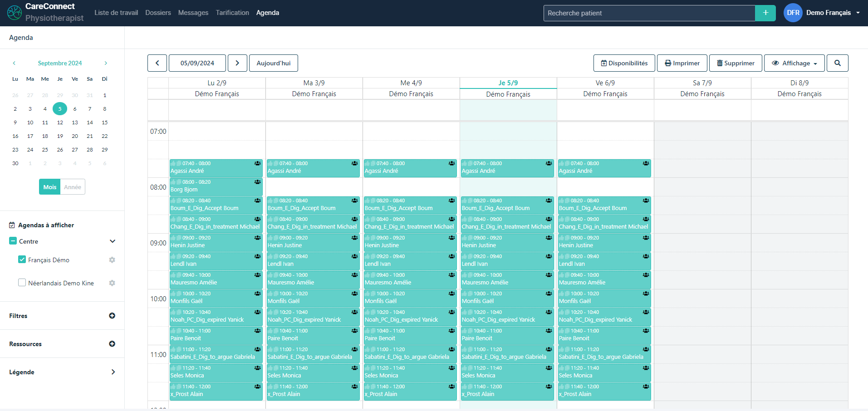This screenshot has width=868, height=411.
Task: Open the agenda search magnifier button
Action: point(838,63)
